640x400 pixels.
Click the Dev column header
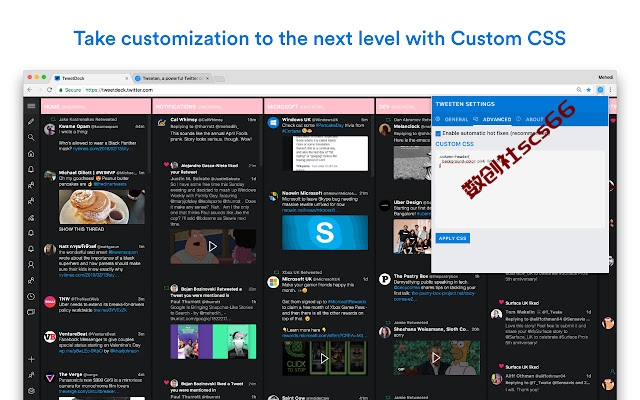tap(403, 106)
